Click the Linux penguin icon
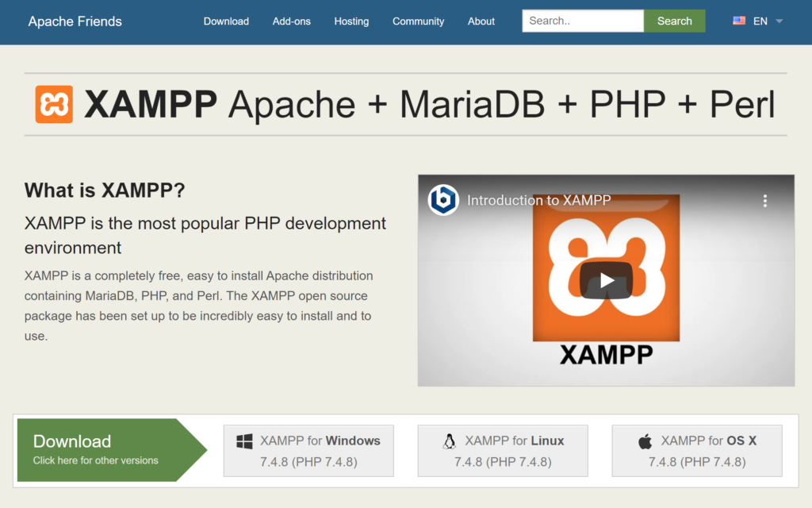 [450, 441]
